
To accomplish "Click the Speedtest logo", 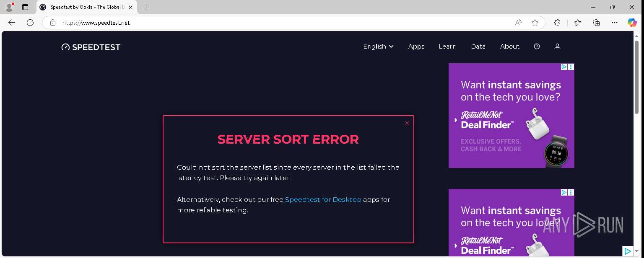I will tap(91, 47).
